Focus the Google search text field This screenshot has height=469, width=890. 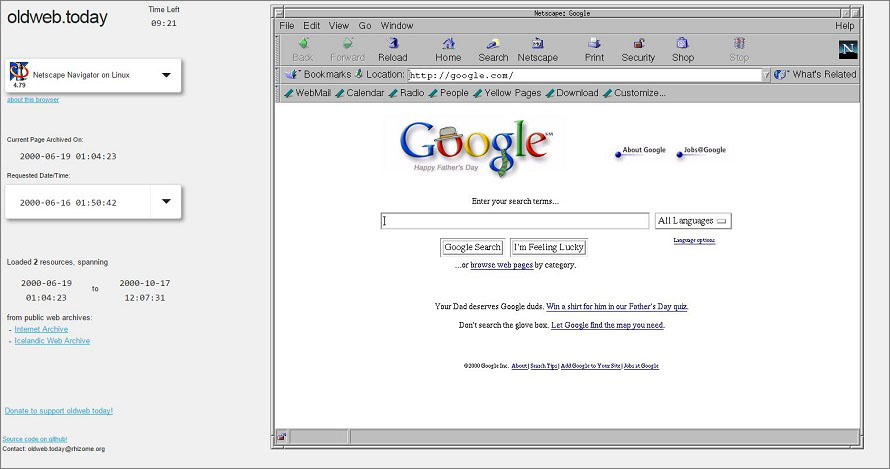point(515,221)
